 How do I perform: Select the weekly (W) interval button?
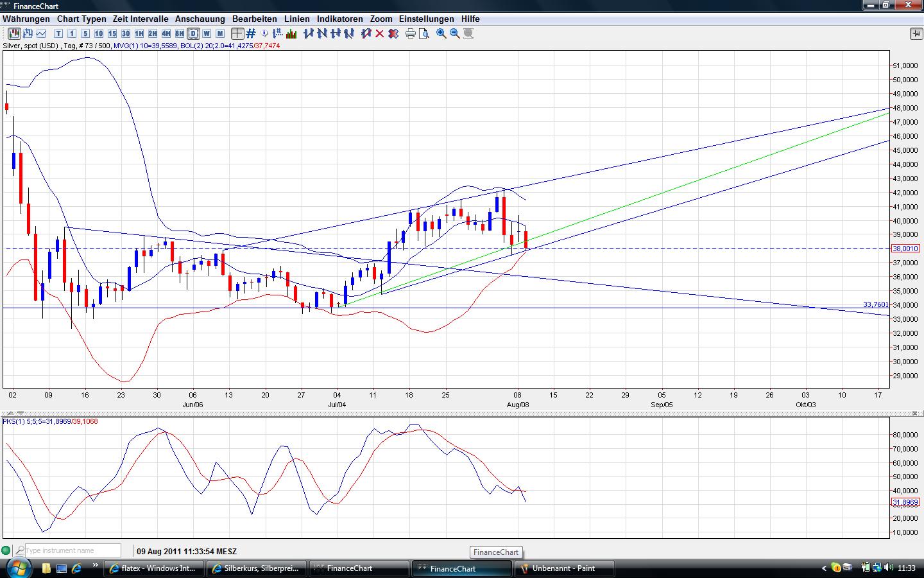click(207, 33)
